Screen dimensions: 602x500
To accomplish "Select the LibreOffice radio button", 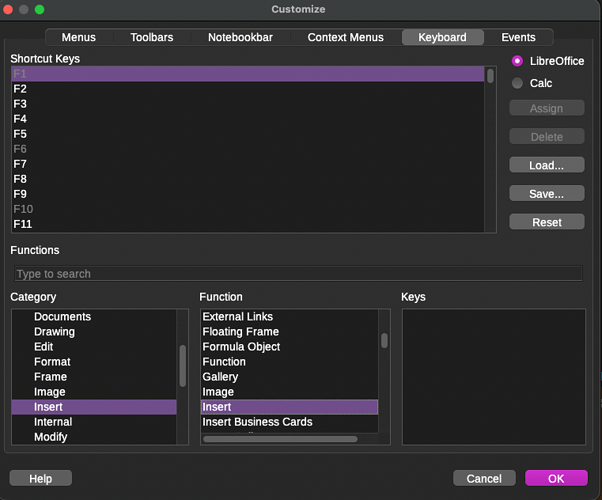I will coord(518,61).
